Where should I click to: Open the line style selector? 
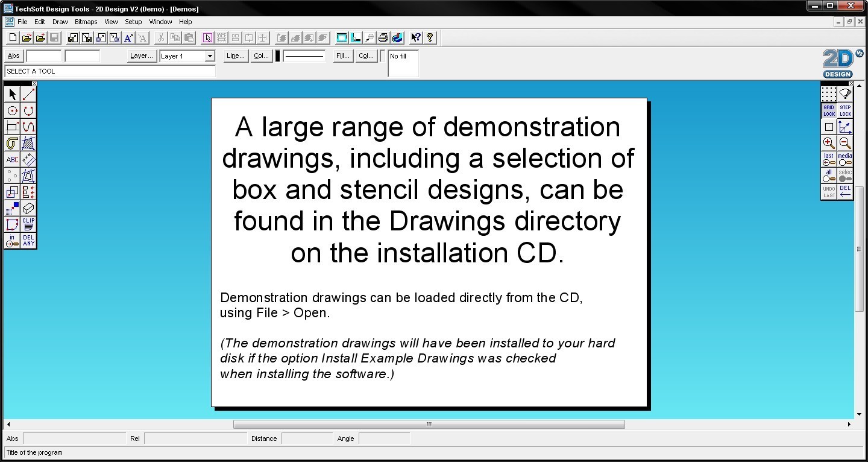coord(304,55)
